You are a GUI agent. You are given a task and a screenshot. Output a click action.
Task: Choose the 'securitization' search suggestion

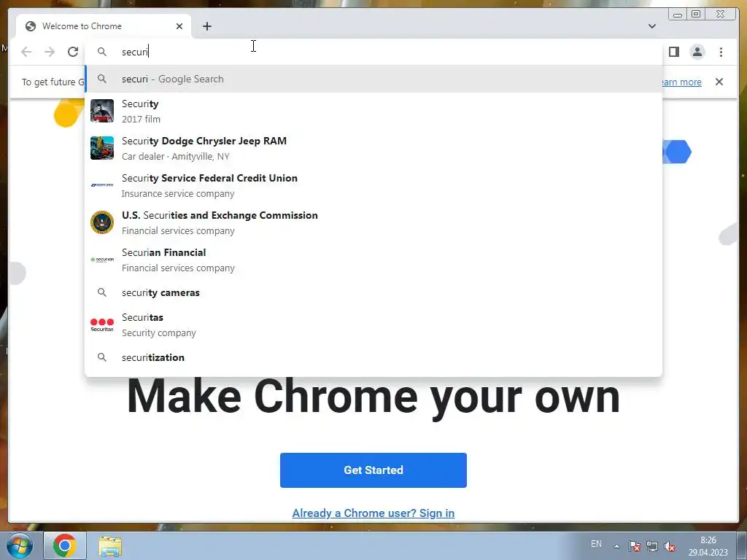373,357
